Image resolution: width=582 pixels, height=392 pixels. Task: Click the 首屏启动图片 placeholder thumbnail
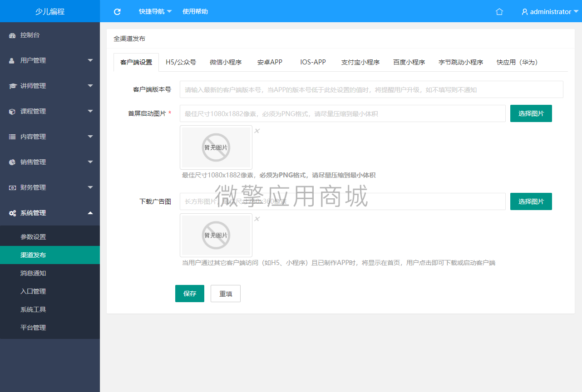pos(216,147)
